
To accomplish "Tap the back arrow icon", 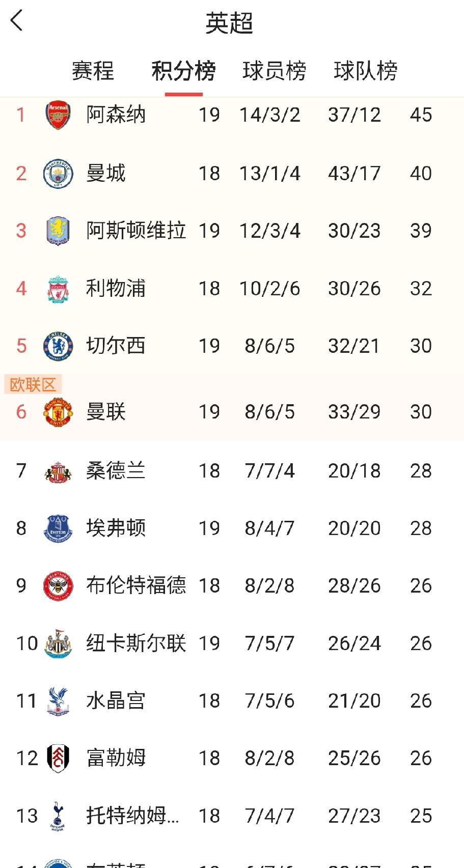I will tap(17, 21).
